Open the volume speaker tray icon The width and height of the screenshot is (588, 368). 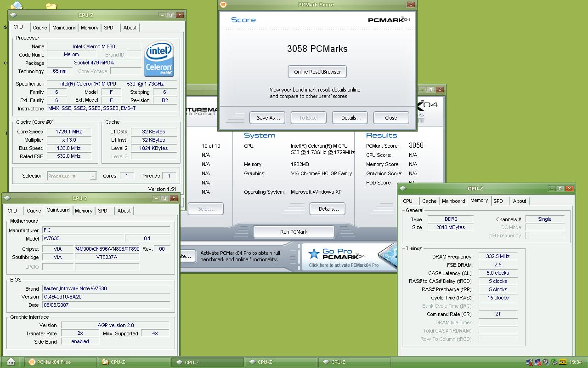point(546,362)
